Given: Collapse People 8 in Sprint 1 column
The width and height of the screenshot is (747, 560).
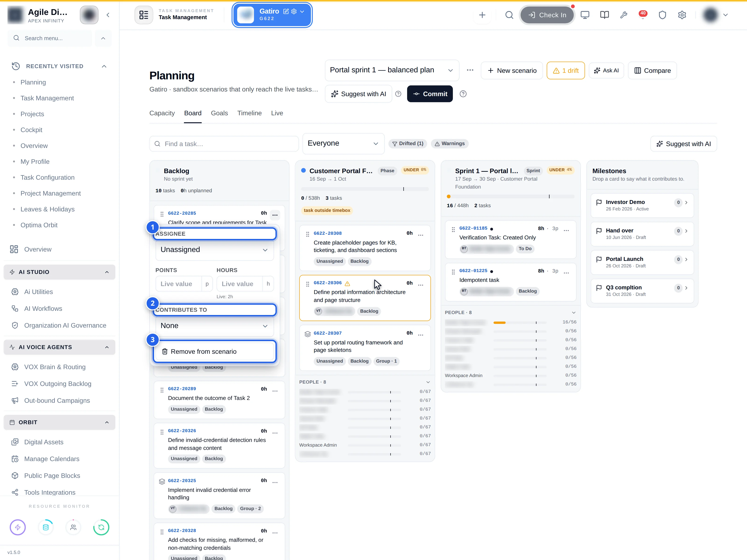Looking at the screenshot, I should (x=573, y=313).
